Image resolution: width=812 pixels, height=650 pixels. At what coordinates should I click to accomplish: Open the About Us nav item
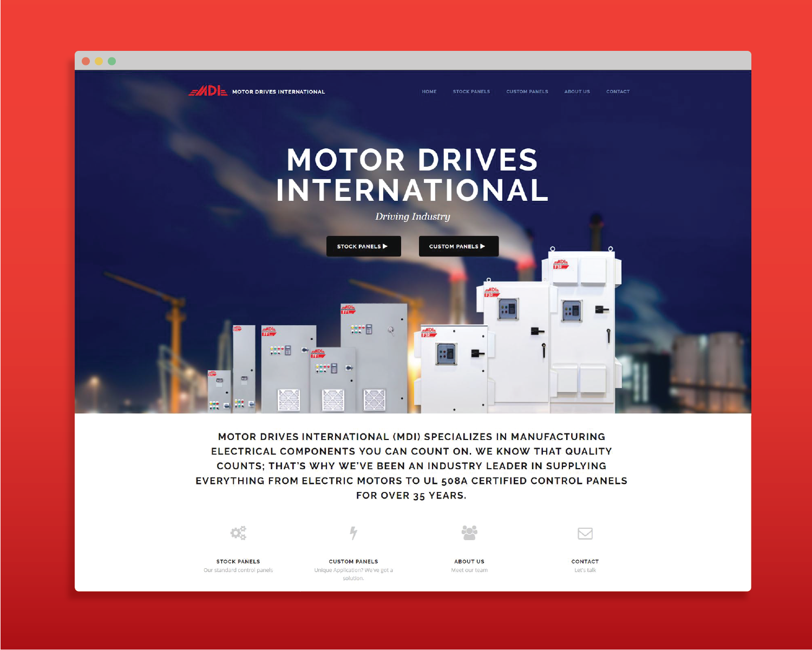(577, 91)
